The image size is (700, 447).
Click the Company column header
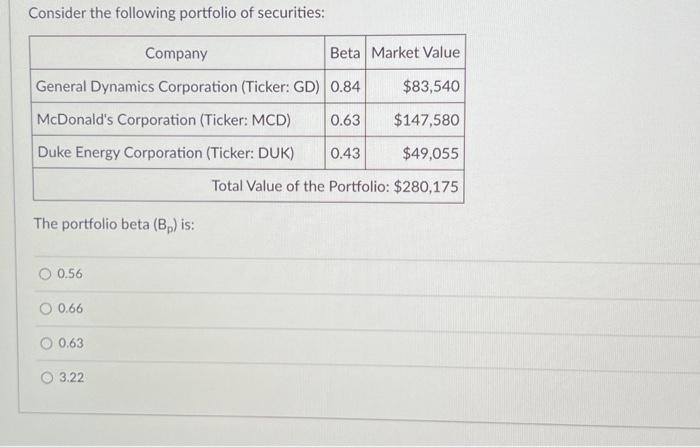point(176,53)
